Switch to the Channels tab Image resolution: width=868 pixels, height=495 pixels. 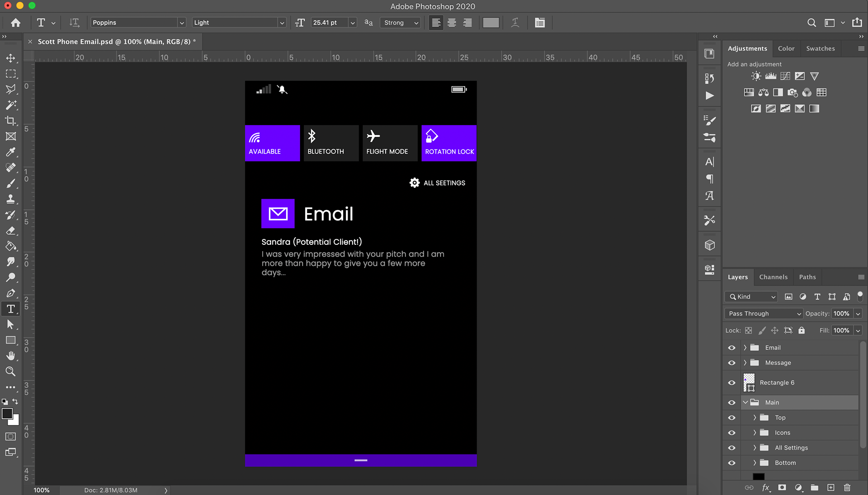pos(773,277)
